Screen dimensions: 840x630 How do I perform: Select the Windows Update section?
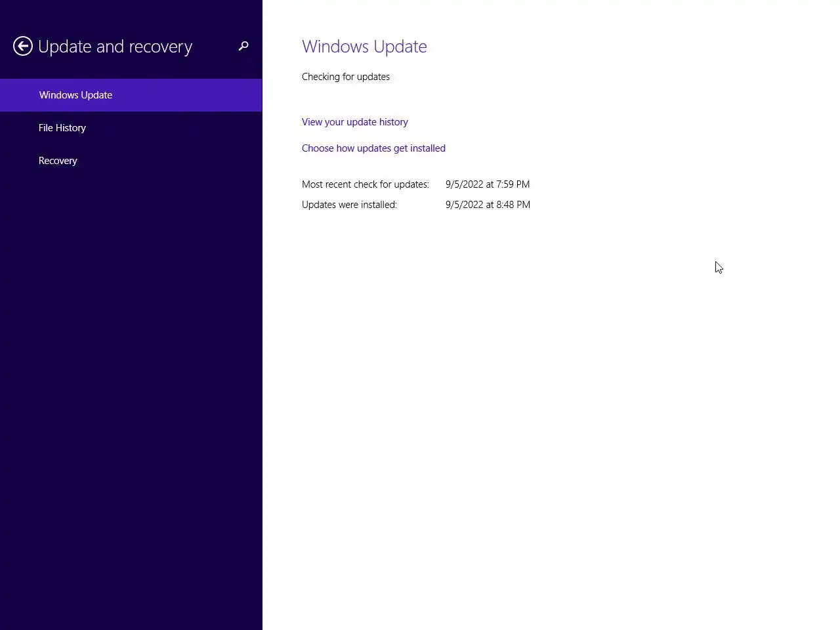131,95
